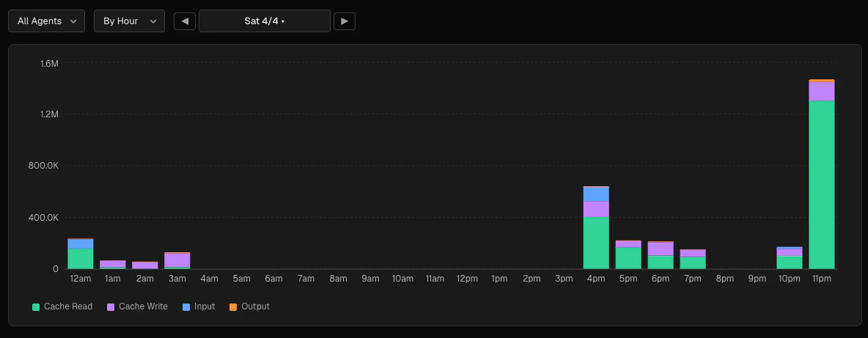868x338 pixels.
Task: Toggle the Cache Write legend swatch
Action: 111,306
